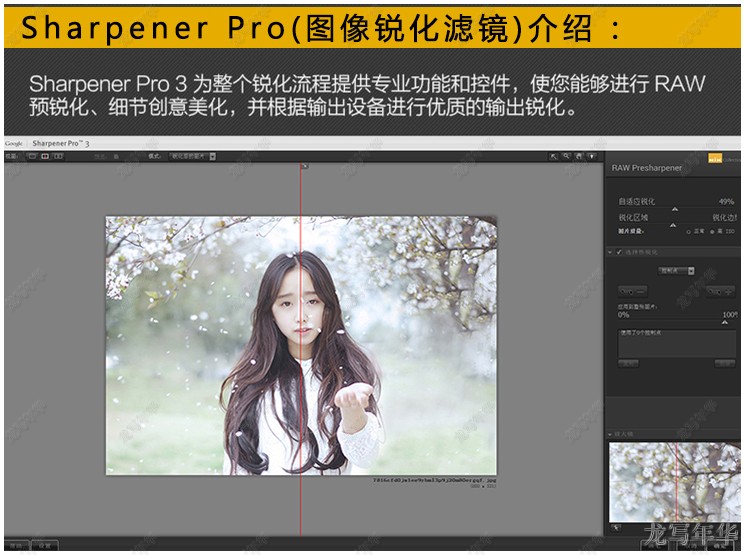Click the loupe pin icon below the magnifier preview
Screen dimensions: 745x555
click(x=616, y=528)
